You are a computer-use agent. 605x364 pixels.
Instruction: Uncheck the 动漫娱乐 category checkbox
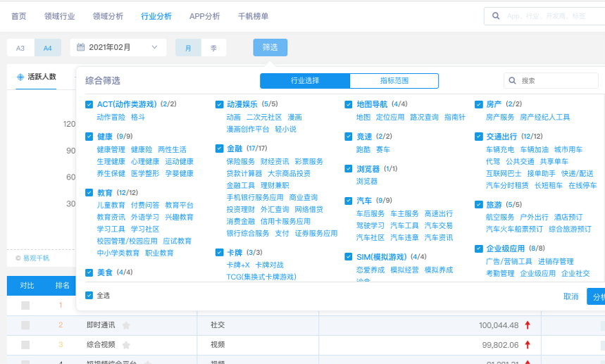[x=219, y=104]
